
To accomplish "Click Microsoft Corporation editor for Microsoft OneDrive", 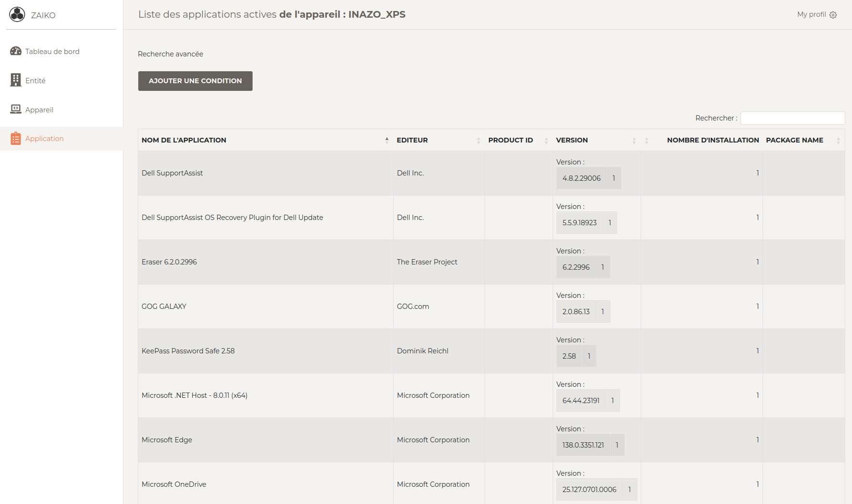I will point(433,484).
